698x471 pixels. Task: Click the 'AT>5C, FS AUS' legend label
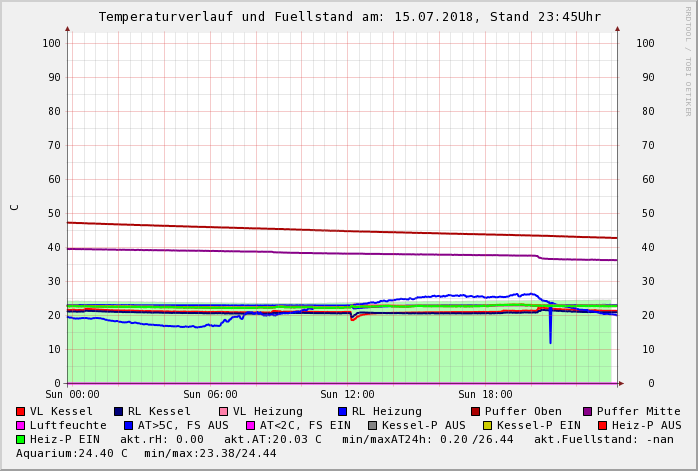pyautogui.click(x=182, y=426)
